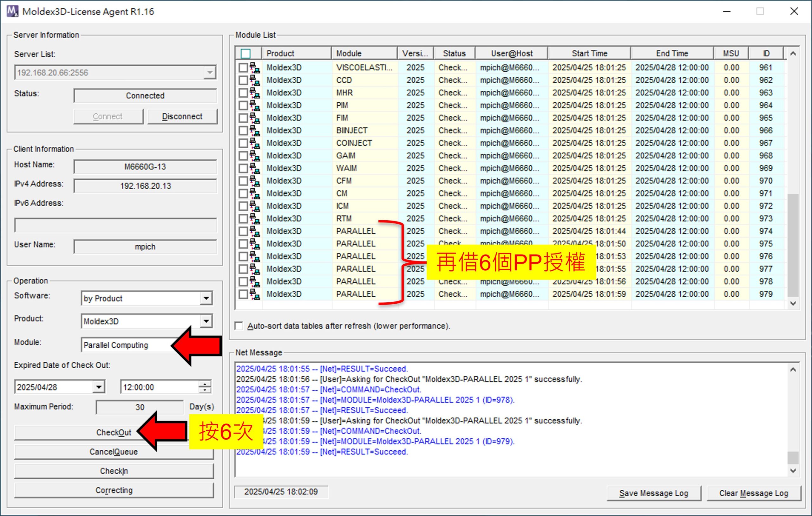Sort the module list by the Product column
This screenshot has height=516, width=812.
click(x=297, y=53)
